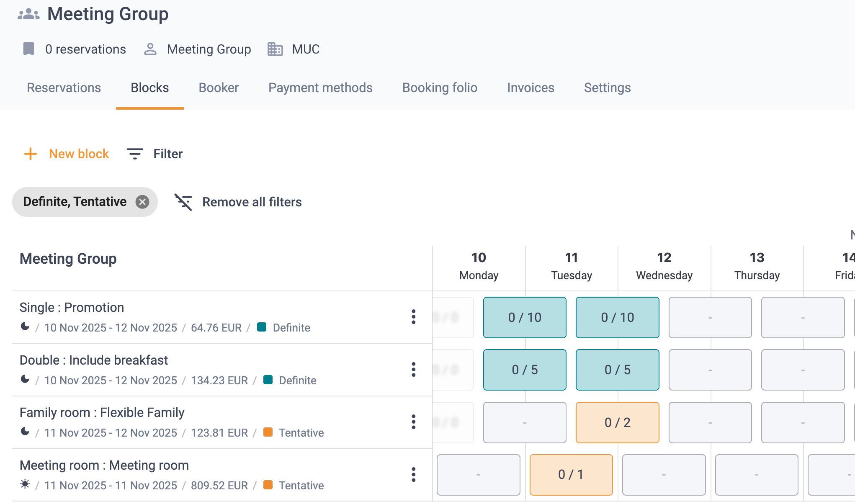855x504 pixels.
Task: Switch to the Invoices tab
Action: pyautogui.click(x=531, y=88)
